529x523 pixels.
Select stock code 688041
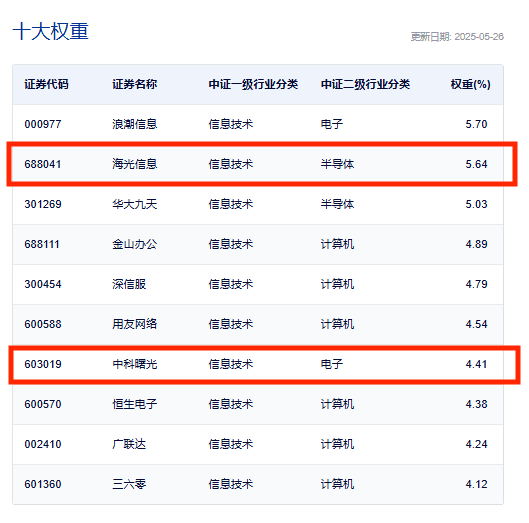point(43,164)
